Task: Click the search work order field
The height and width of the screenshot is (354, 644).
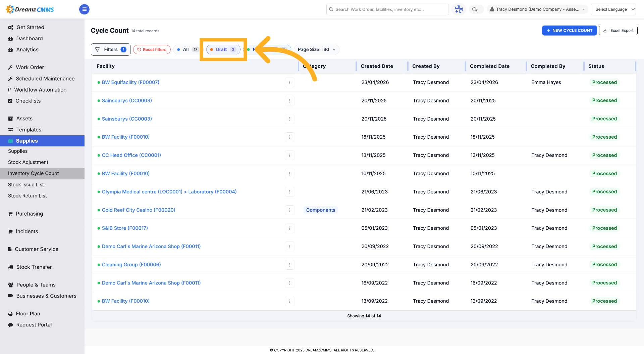Action: pyautogui.click(x=387, y=9)
